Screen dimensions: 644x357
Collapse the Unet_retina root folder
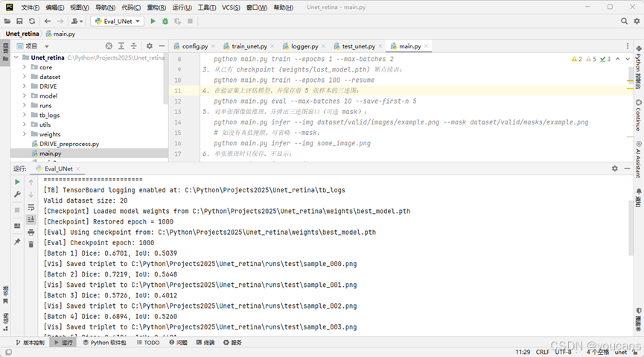point(16,57)
